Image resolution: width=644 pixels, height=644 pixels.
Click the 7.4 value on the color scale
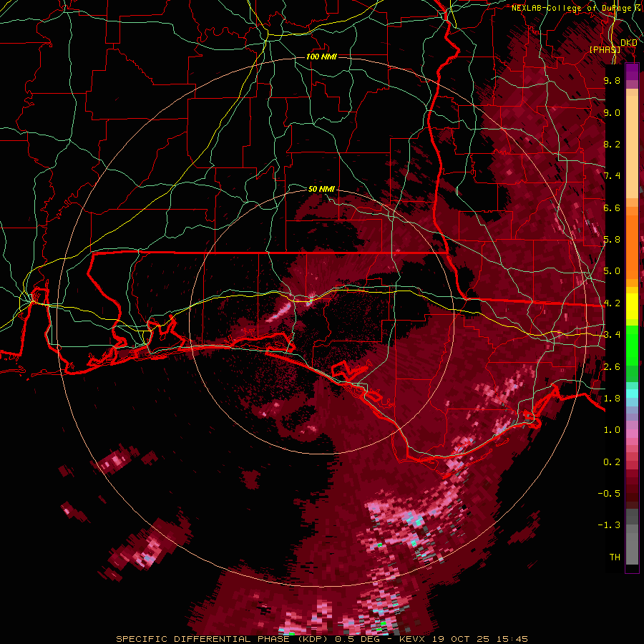coord(612,176)
